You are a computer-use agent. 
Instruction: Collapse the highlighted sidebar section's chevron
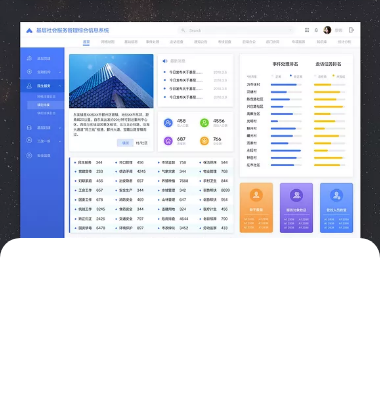[60, 86]
